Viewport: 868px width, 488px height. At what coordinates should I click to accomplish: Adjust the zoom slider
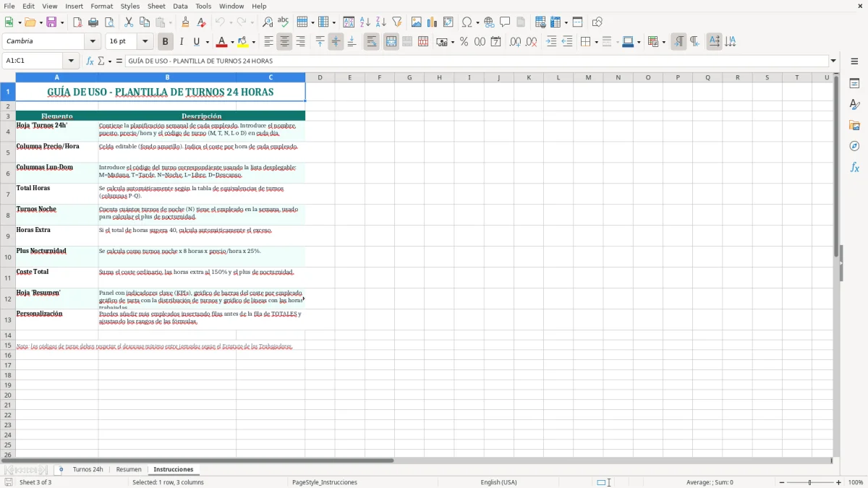point(809,482)
